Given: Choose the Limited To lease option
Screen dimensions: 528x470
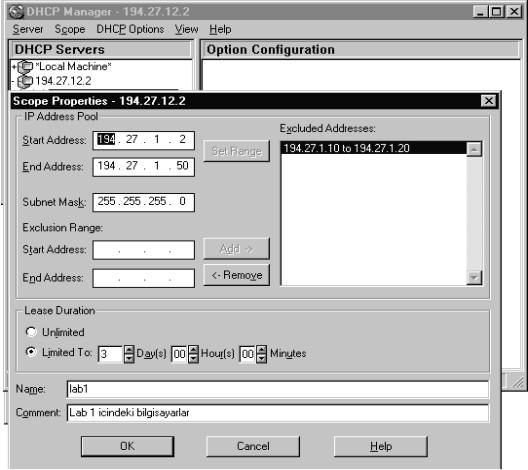Looking at the screenshot, I should coord(31,352).
